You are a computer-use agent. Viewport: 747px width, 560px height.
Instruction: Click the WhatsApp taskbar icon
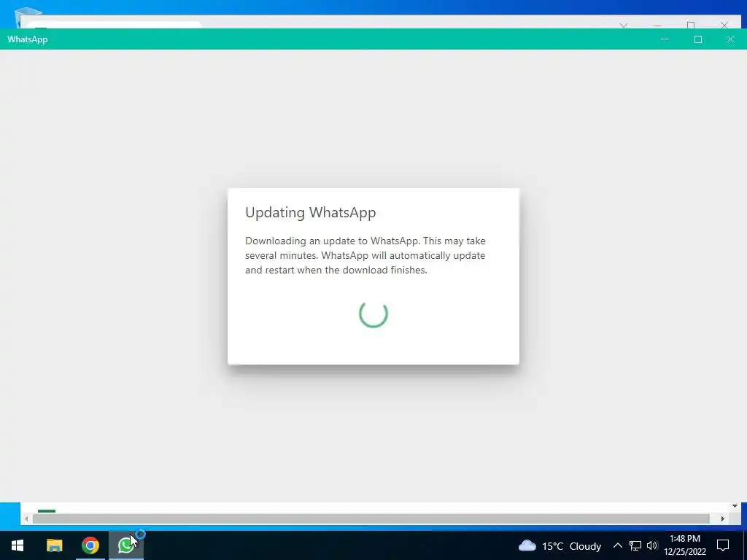[125, 545]
